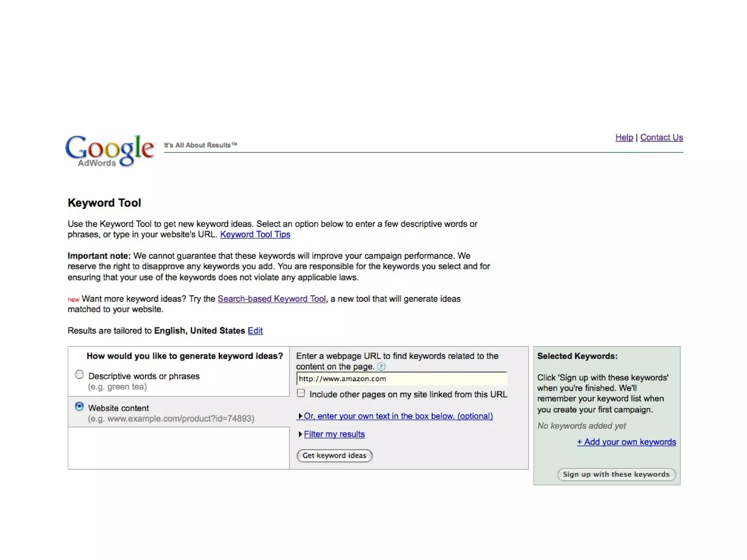Click the Filter my results triangle arrow
Image resolution: width=747 pixels, height=560 pixels.
click(300, 434)
